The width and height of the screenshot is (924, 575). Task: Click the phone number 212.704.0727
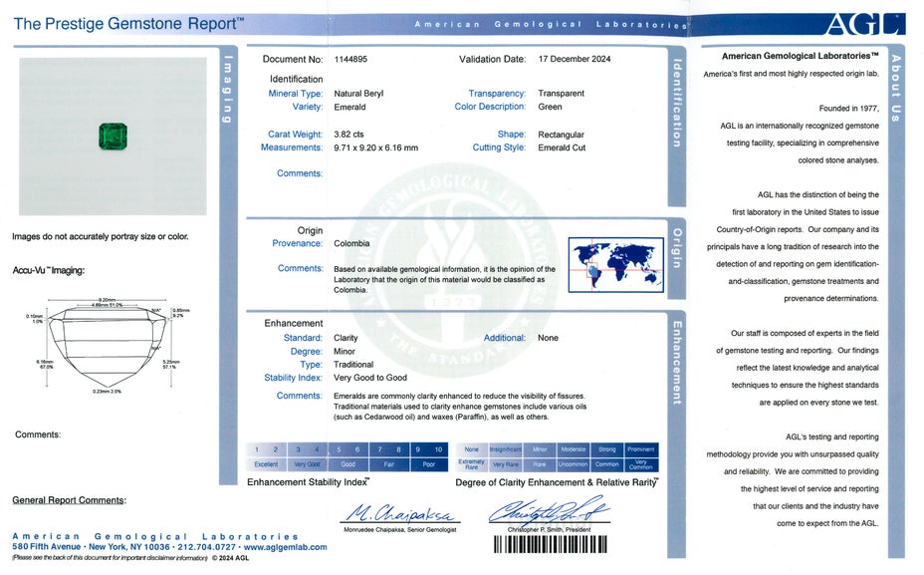pyautogui.click(x=204, y=547)
